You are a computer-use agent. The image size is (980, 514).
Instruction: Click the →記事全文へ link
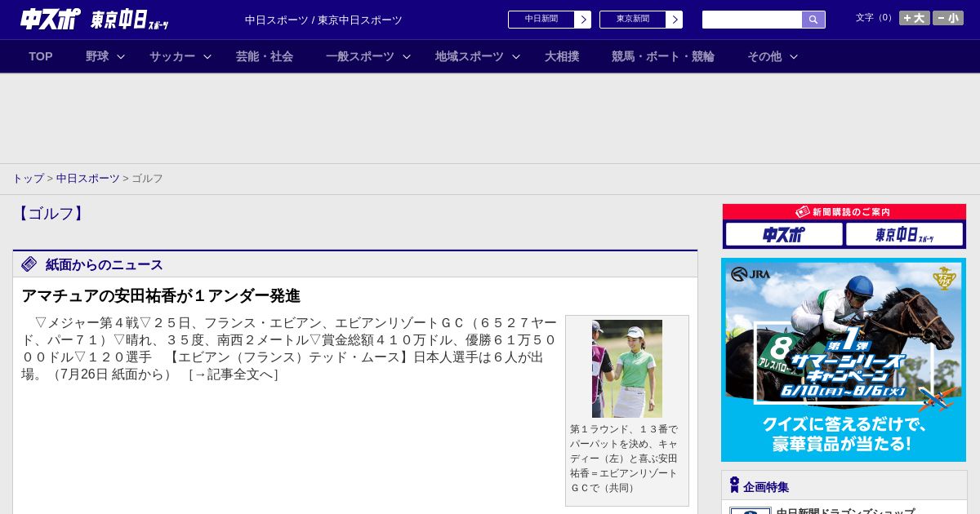coord(234,374)
